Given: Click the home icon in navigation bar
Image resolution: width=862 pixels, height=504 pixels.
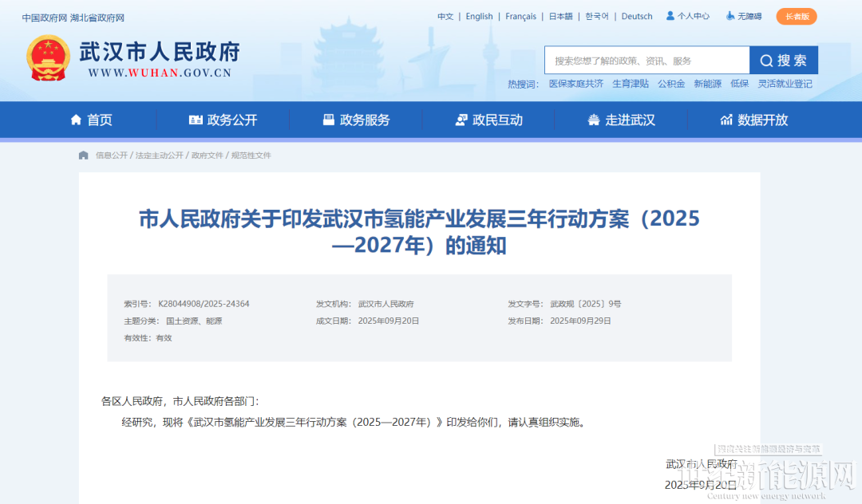Looking at the screenshot, I should coord(76,120).
